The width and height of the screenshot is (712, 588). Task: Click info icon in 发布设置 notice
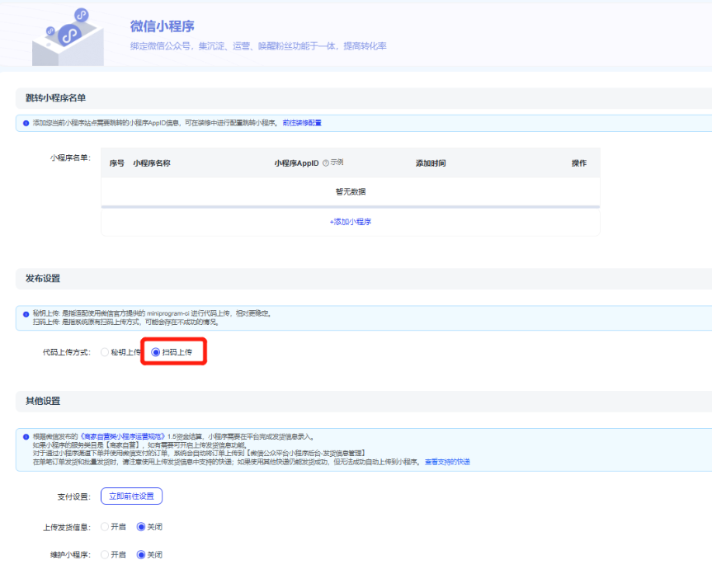pyautogui.click(x=26, y=314)
